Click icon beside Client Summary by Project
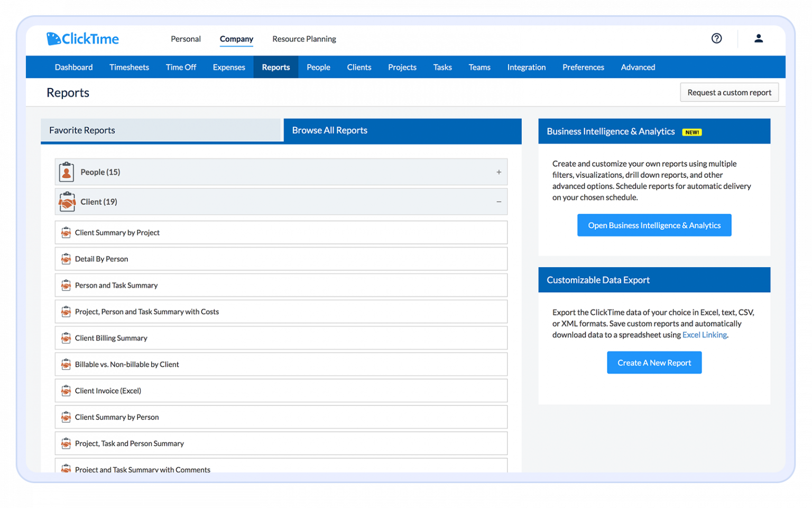The height and width of the screenshot is (508, 812). pos(66,232)
